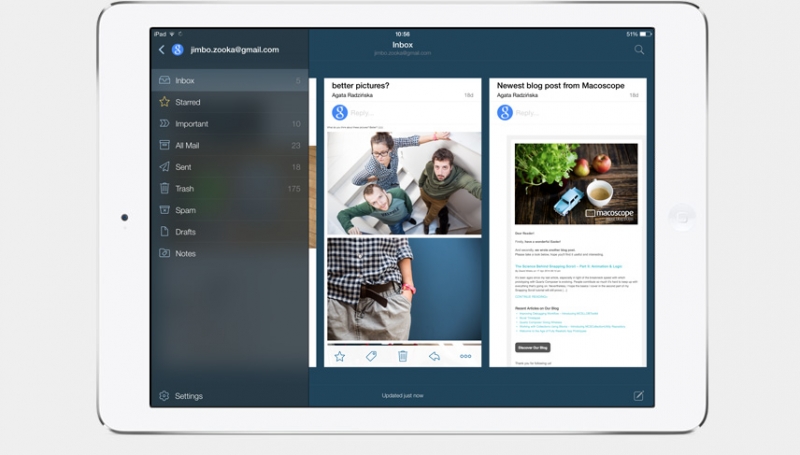Reply using the arrow icon in card toolbar

434,356
